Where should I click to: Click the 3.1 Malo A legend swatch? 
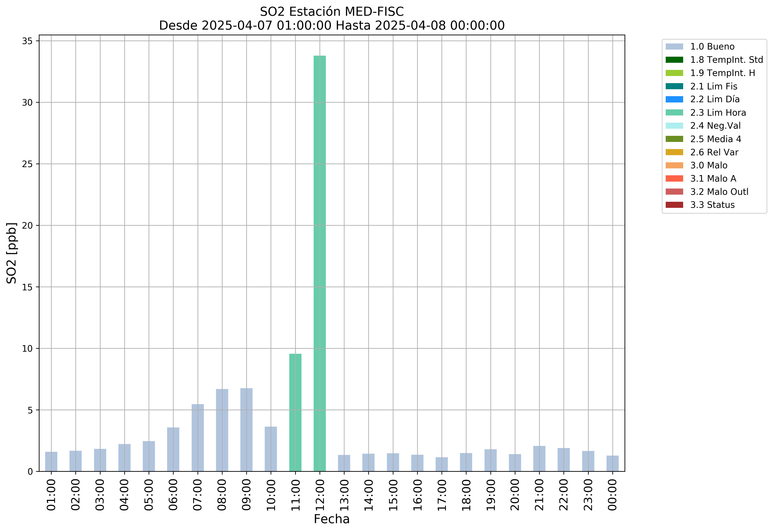674,179
